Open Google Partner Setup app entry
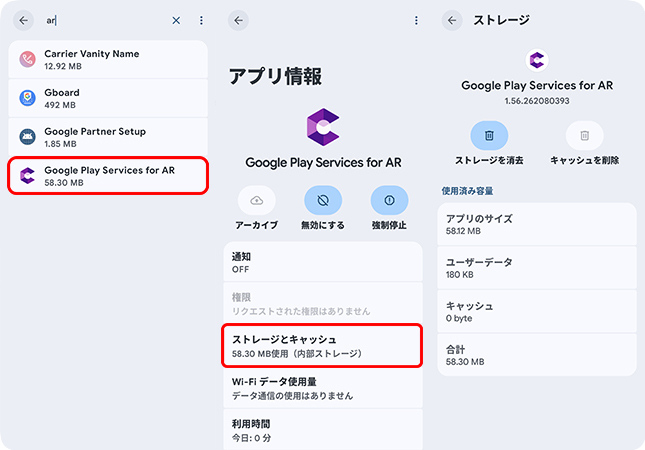645x450 pixels. (108, 137)
